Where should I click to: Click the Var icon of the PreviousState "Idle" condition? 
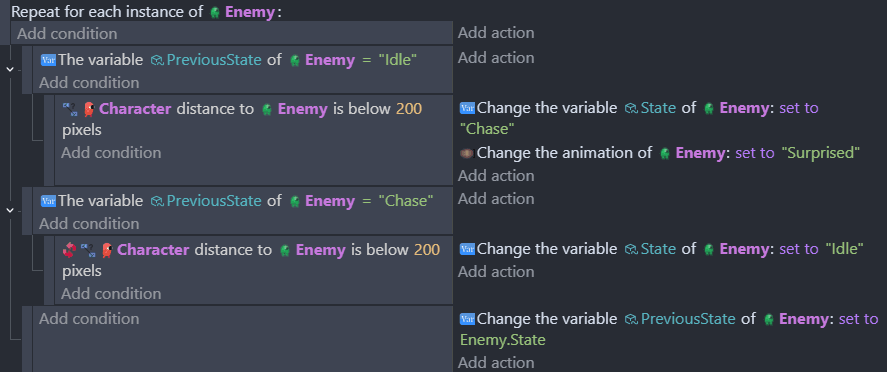click(x=48, y=59)
